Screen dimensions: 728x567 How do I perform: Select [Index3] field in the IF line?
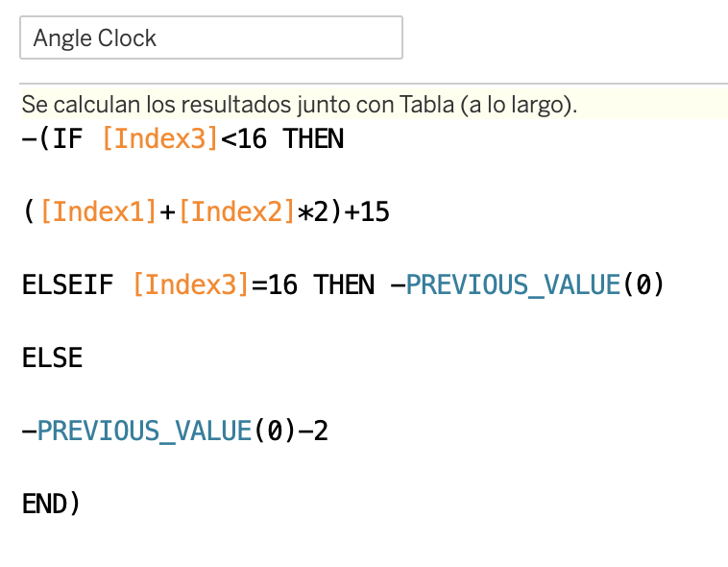coord(159,139)
